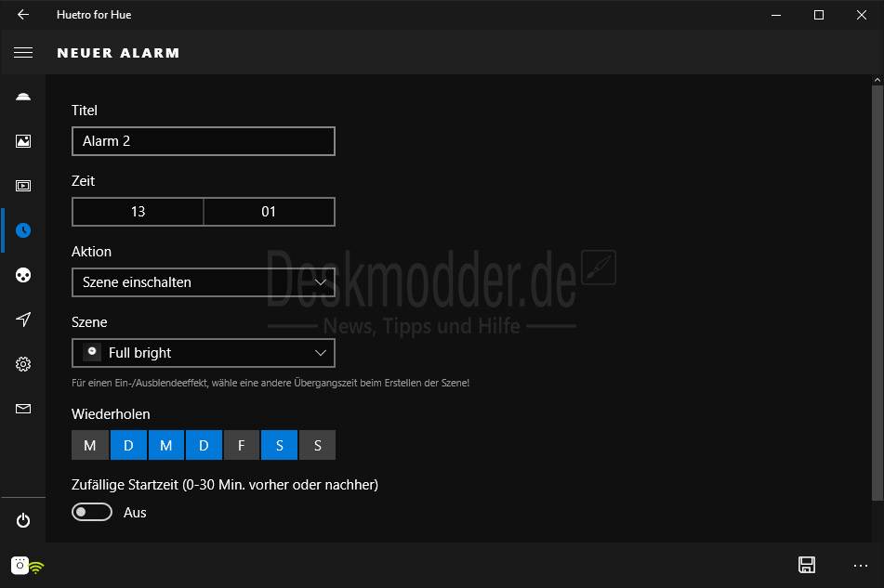
Task: Click the 'Zufällige Startzeit' label
Action: click(225, 485)
